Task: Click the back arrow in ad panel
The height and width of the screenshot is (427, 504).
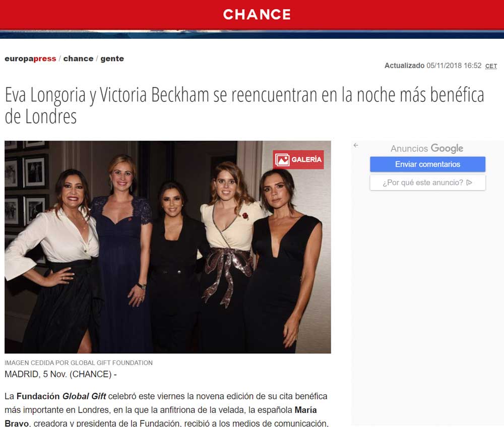Action: (356, 145)
